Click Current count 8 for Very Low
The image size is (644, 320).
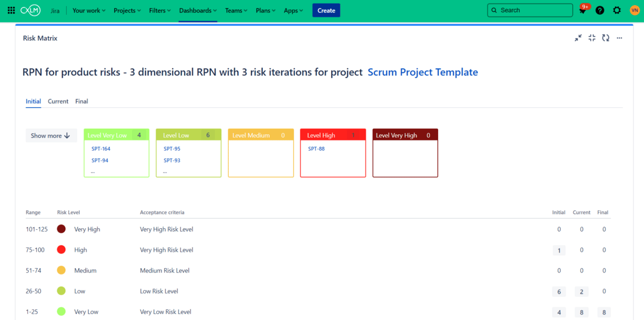tap(581, 312)
